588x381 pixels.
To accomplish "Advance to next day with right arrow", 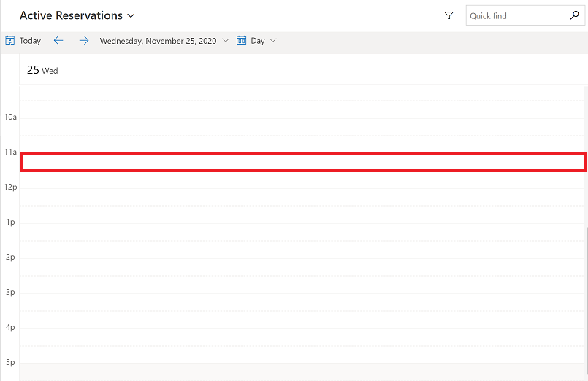I will (x=84, y=40).
